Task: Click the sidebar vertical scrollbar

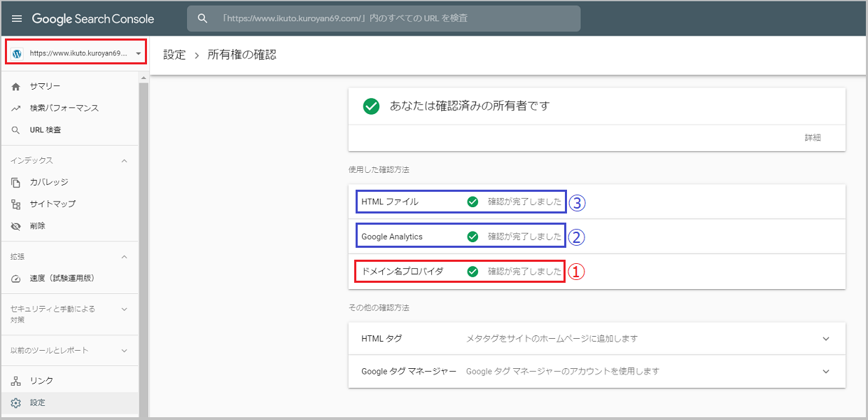Action: pyautogui.click(x=143, y=248)
